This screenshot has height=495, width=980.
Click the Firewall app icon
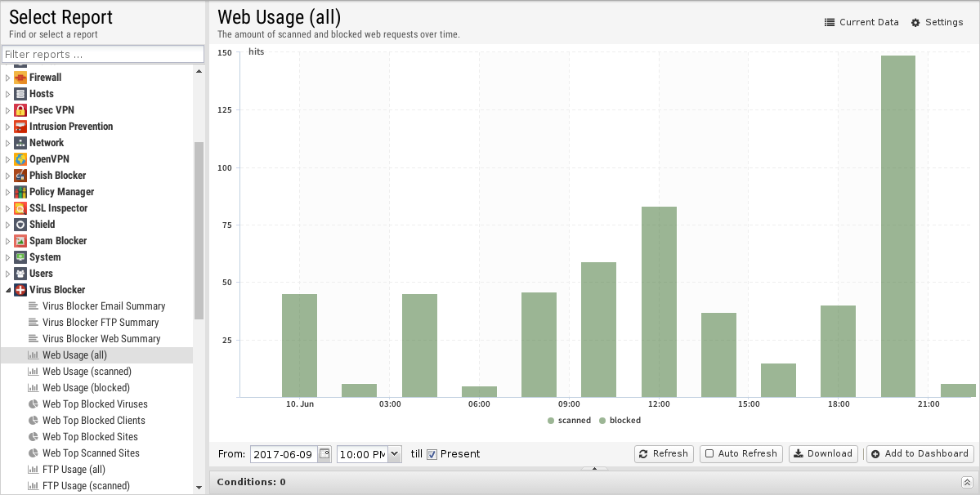point(20,78)
